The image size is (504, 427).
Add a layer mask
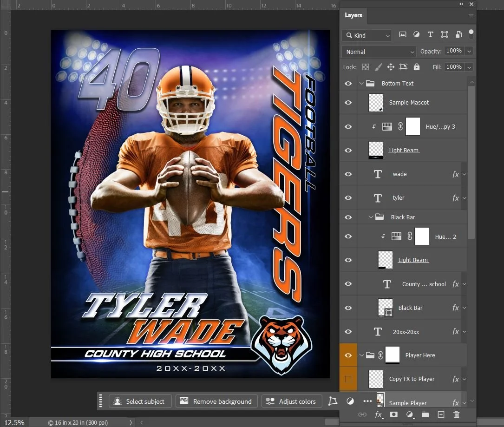[394, 414]
